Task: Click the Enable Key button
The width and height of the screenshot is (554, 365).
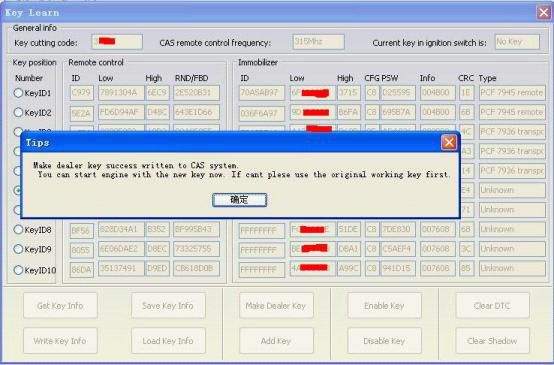Action: tap(384, 306)
